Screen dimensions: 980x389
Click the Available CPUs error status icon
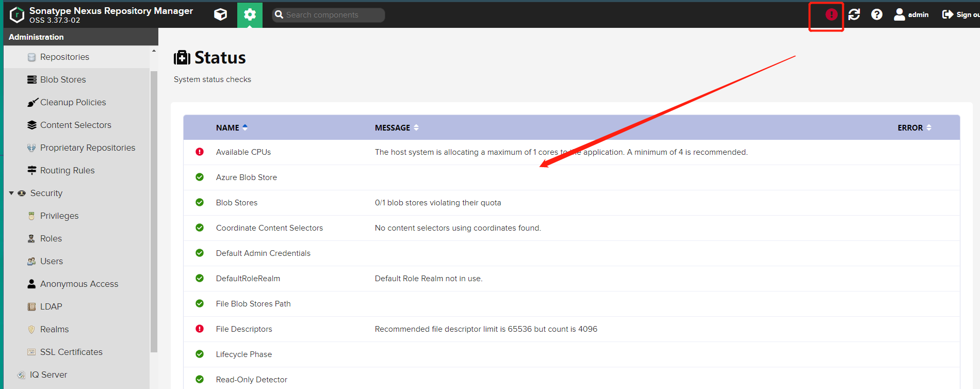(200, 152)
